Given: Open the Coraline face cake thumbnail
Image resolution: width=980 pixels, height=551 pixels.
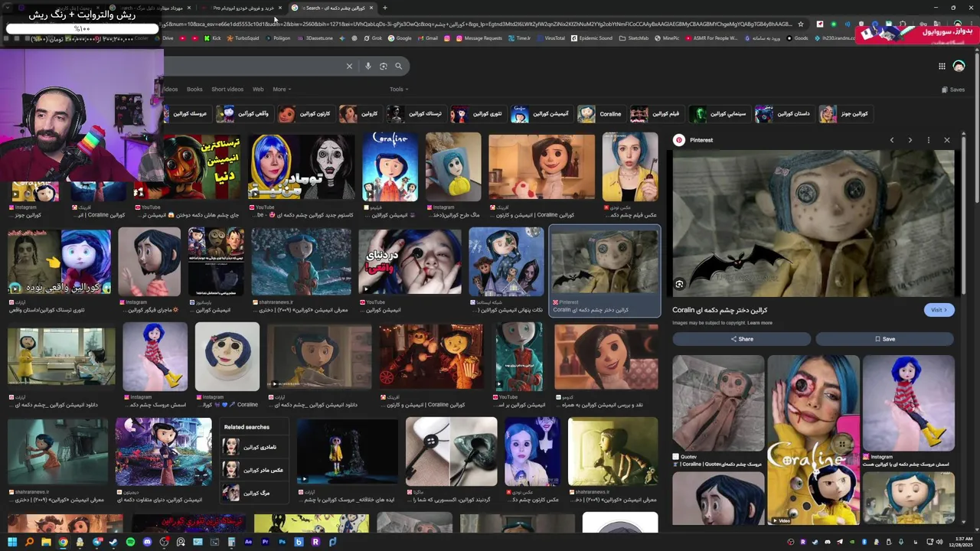Looking at the screenshot, I should [x=227, y=357].
